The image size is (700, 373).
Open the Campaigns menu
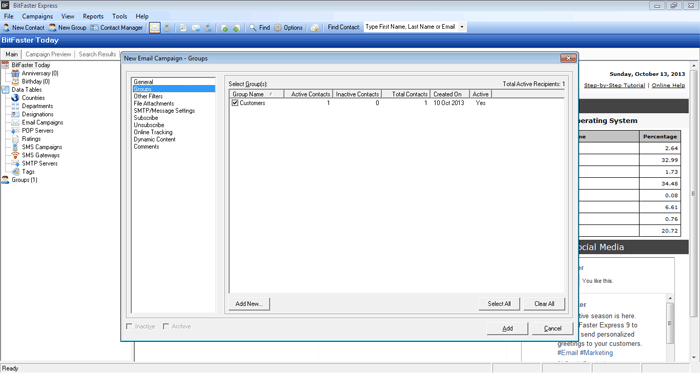coord(37,17)
